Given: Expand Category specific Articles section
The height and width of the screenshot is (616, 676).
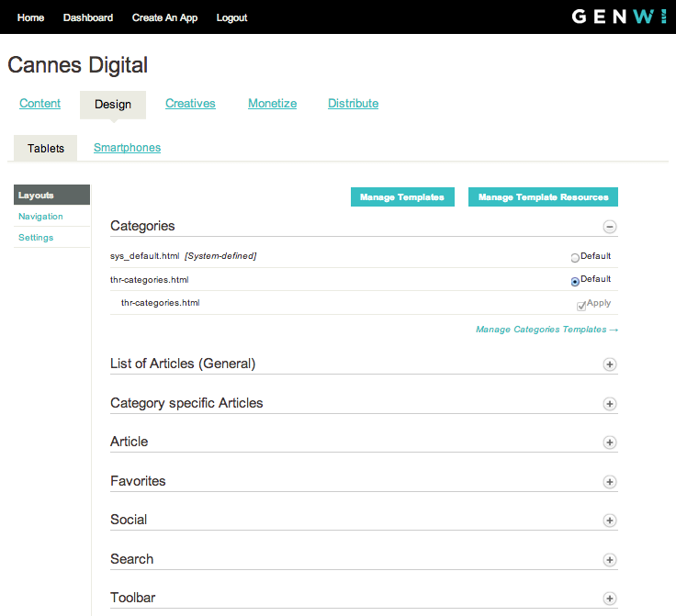Looking at the screenshot, I should pyautogui.click(x=609, y=404).
